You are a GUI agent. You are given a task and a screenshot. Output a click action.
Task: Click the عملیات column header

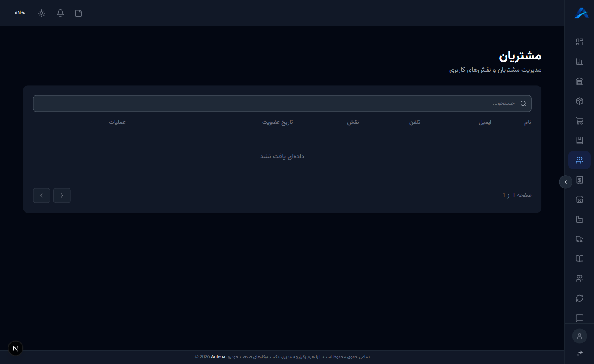[x=117, y=122]
